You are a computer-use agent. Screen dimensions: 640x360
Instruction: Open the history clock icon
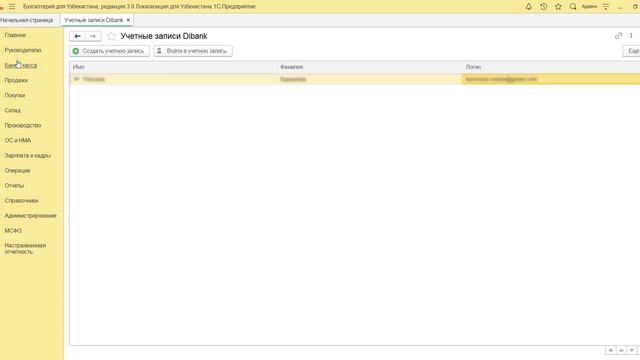click(x=543, y=7)
